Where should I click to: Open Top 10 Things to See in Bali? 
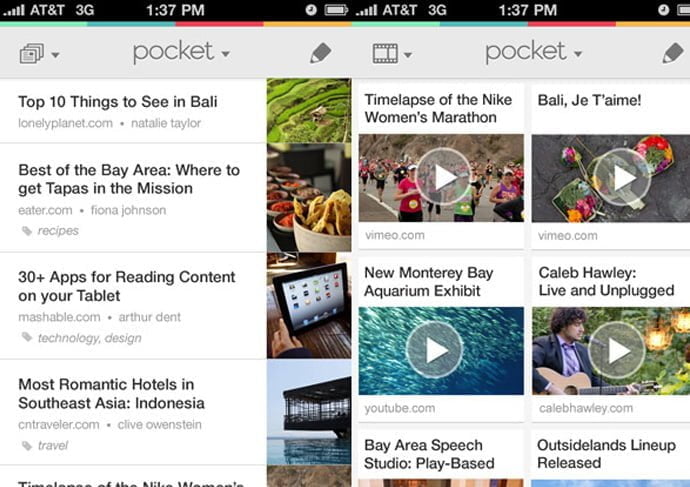coord(118,102)
